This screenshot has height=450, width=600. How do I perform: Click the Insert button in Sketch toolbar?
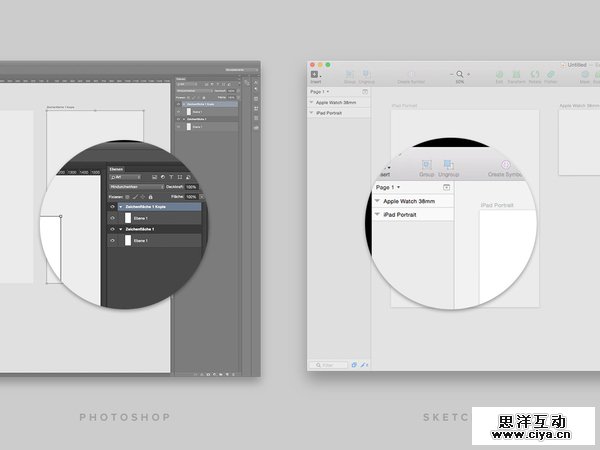(x=315, y=75)
